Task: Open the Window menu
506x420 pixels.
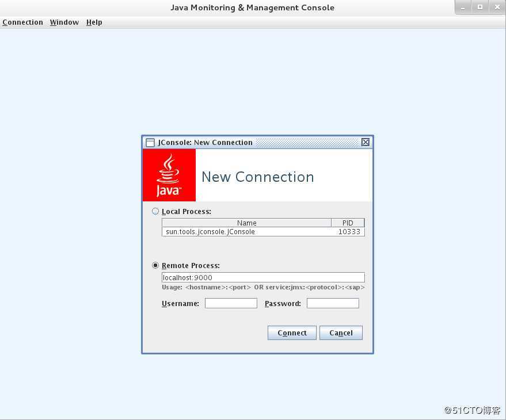Action: 64,22
